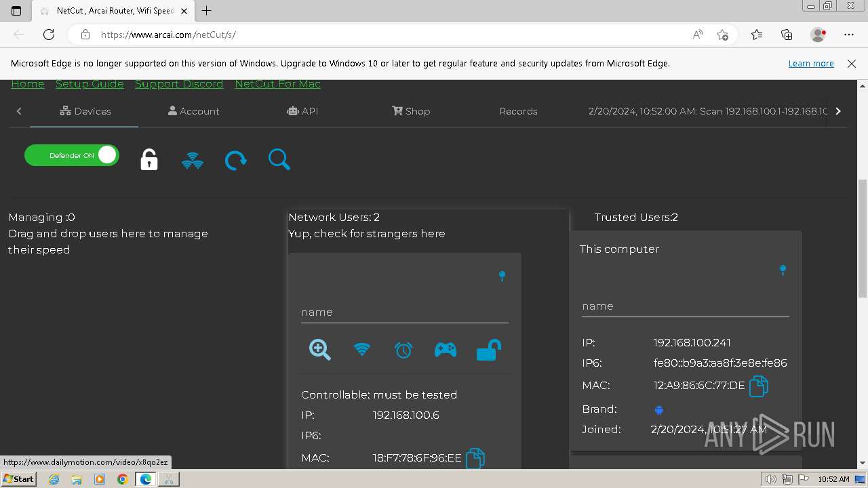Click the Edge profile avatar icon

coord(818,35)
